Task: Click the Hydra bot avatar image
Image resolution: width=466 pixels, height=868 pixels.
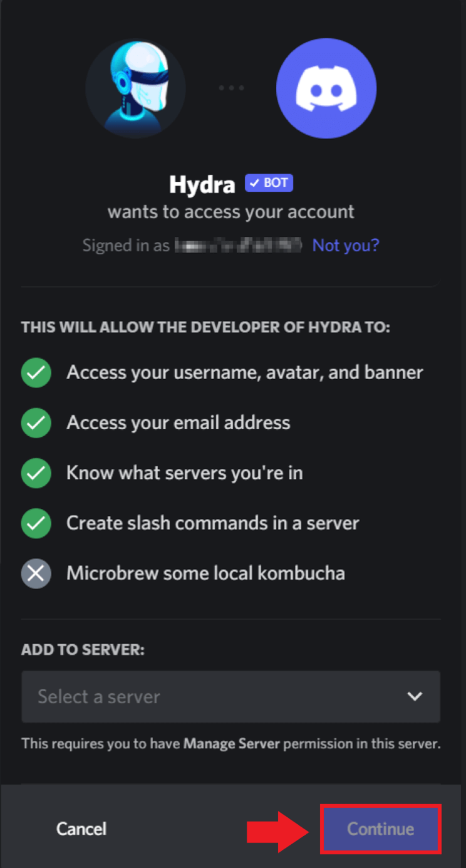Action: [135, 88]
